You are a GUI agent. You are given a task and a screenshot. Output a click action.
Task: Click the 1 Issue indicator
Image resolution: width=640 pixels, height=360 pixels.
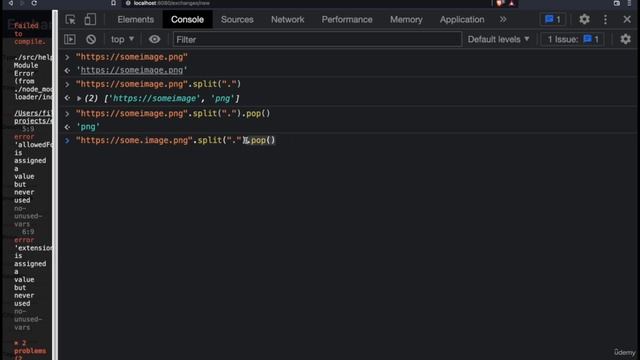[x=573, y=39]
